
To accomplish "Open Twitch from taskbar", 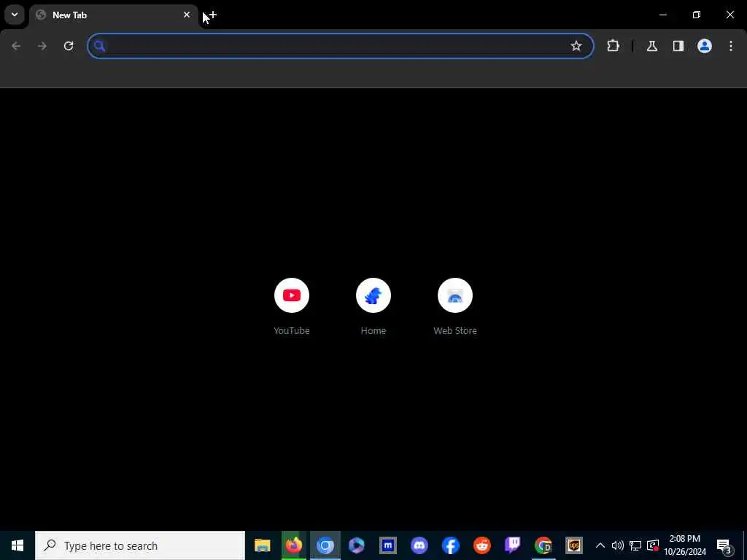I will coord(513,545).
